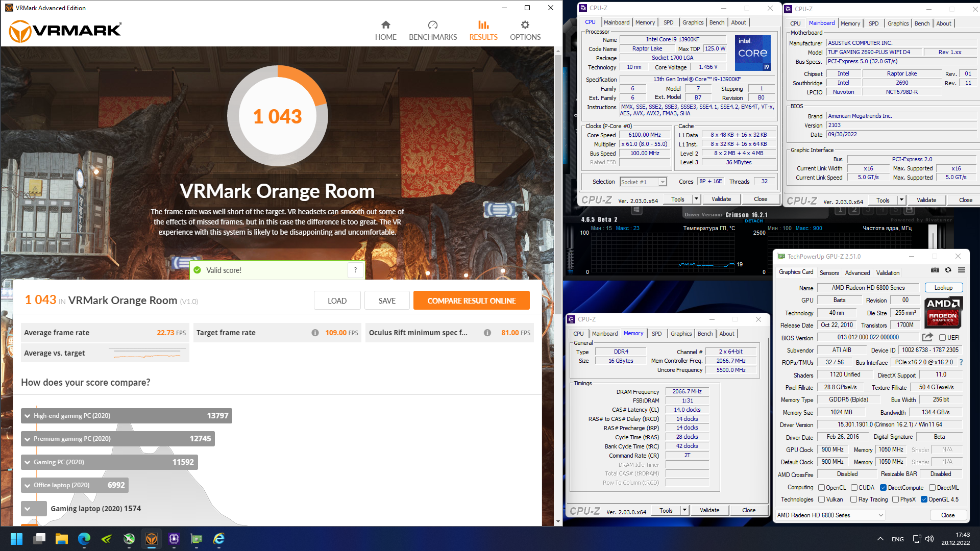Click the CPU-Z taskbar icon
Viewport: 980px width, 551px height.
[174, 539]
